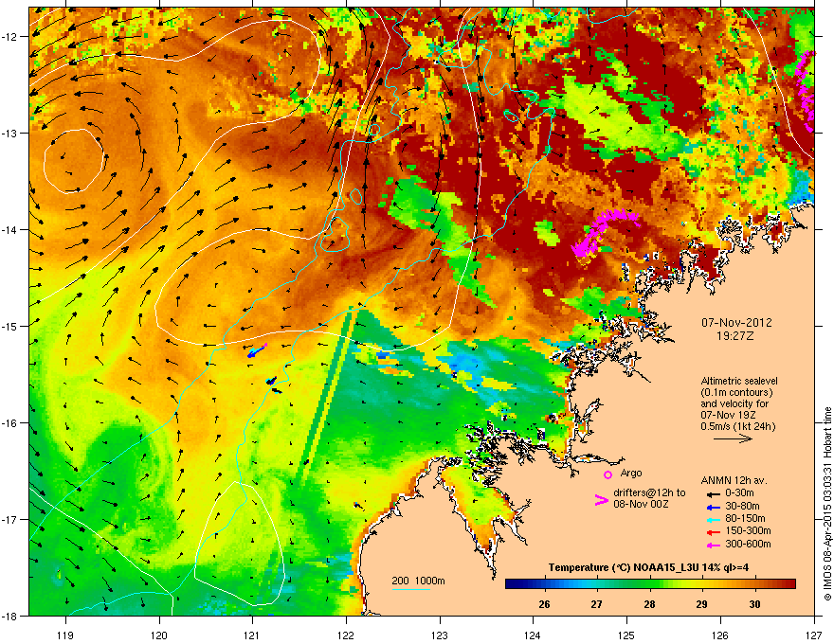Click the '08-Nov 00Z' legend text
Viewport: 834px width, 644px height.
coord(641,504)
